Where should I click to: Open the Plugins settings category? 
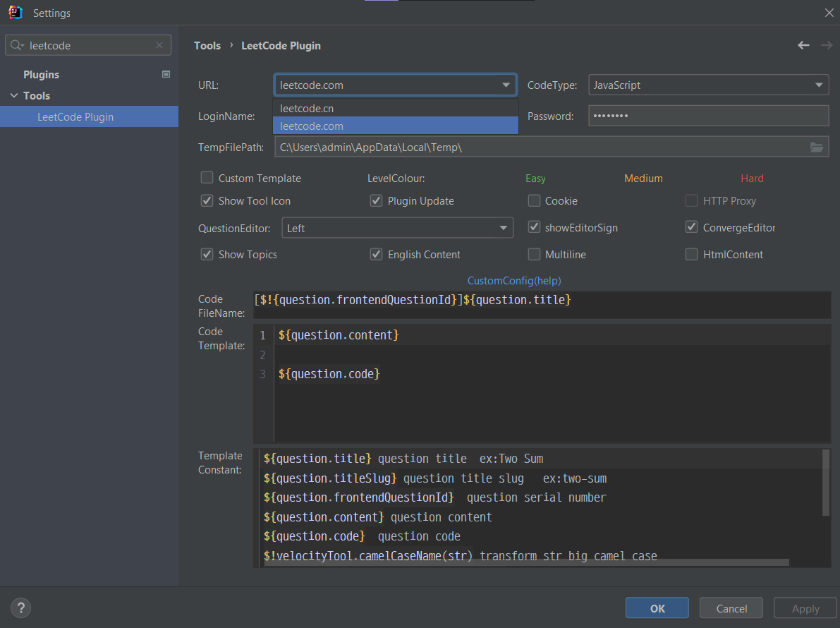coord(41,75)
